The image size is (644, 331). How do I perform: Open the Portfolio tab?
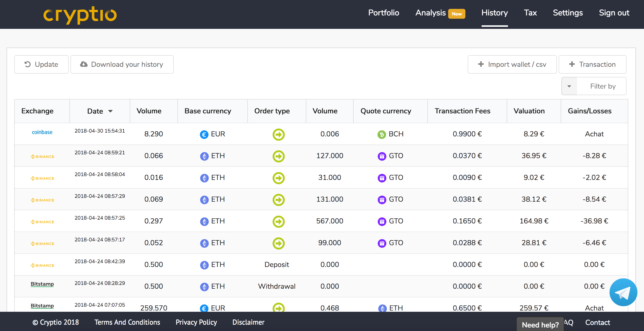[384, 13]
